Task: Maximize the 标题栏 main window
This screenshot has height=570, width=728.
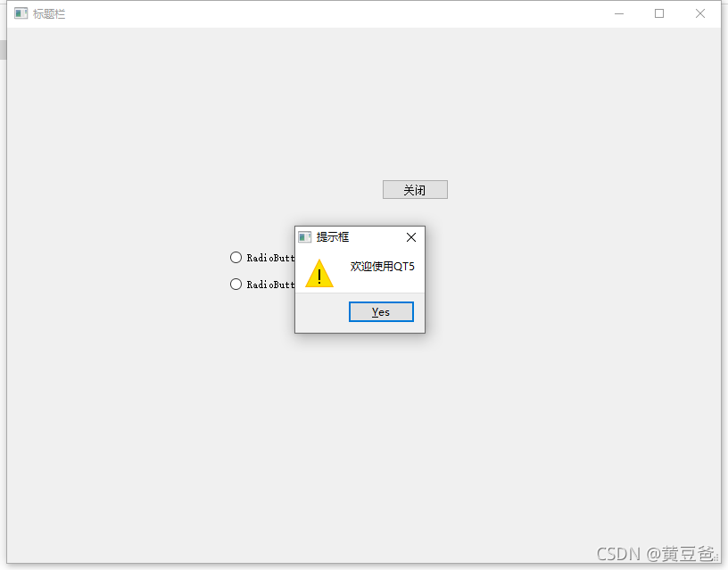Action: coord(659,13)
